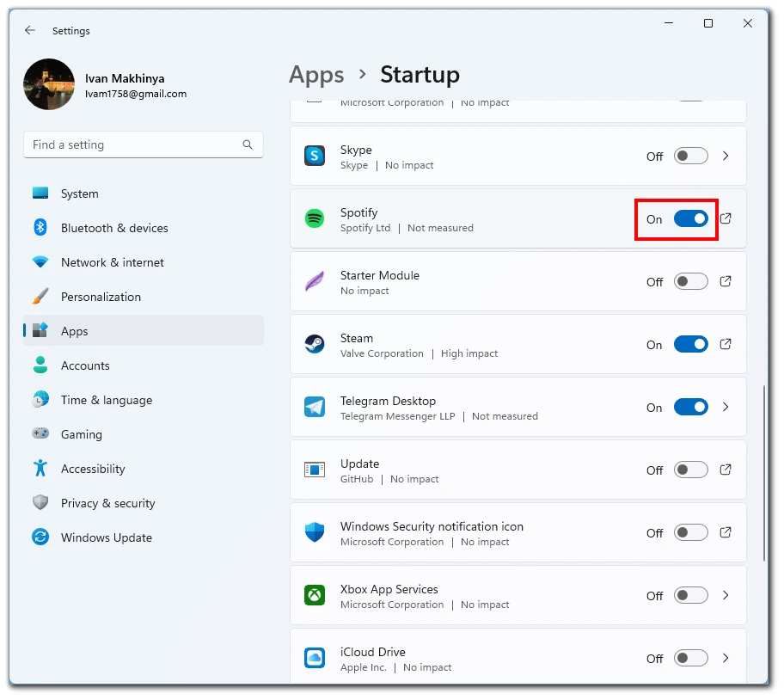Click the Accounts person icon

tap(40, 365)
